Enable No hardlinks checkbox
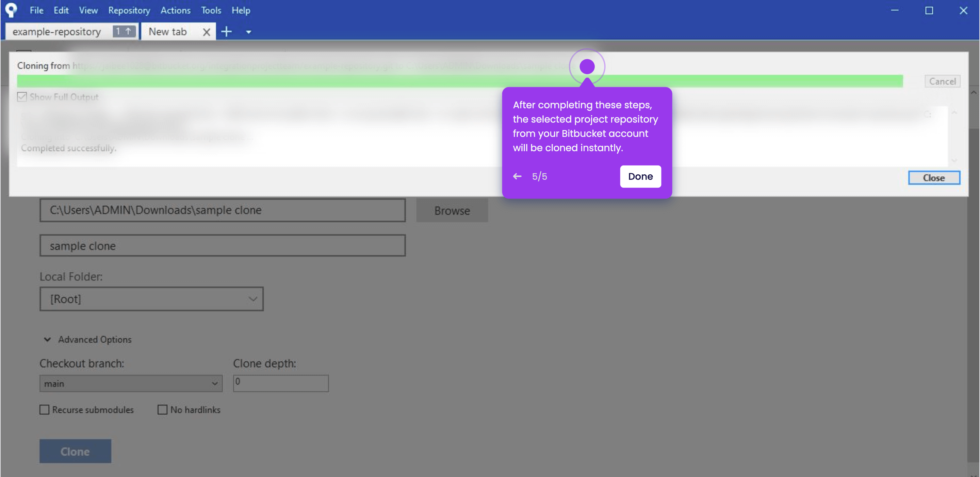 point(162,410)
